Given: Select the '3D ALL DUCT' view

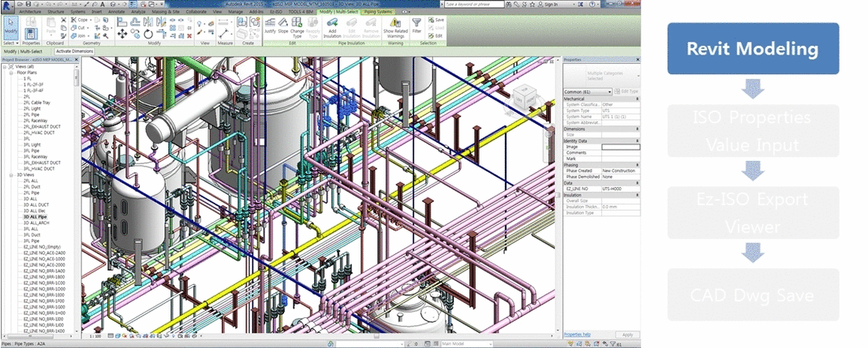Looking at the screenshot, I should pos(36,204).
